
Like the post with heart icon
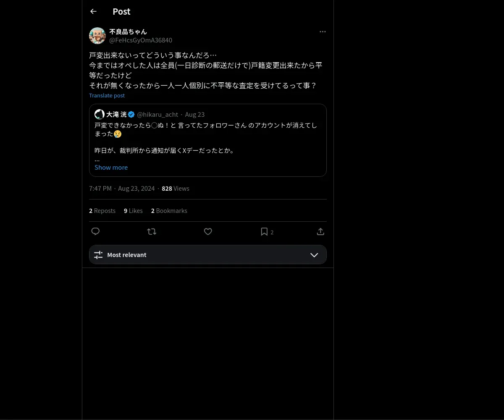pyautogui.click(x=208, y=231)
